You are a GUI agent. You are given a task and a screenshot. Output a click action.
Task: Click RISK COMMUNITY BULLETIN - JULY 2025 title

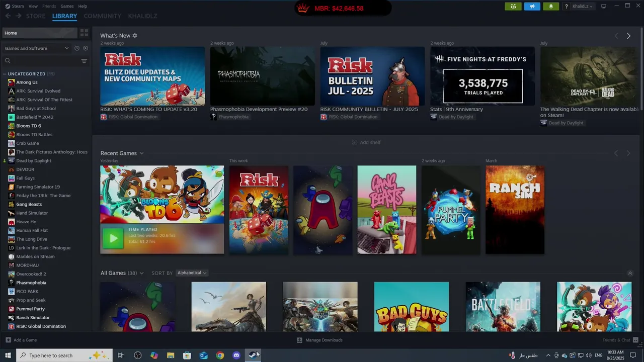[369, 109]
